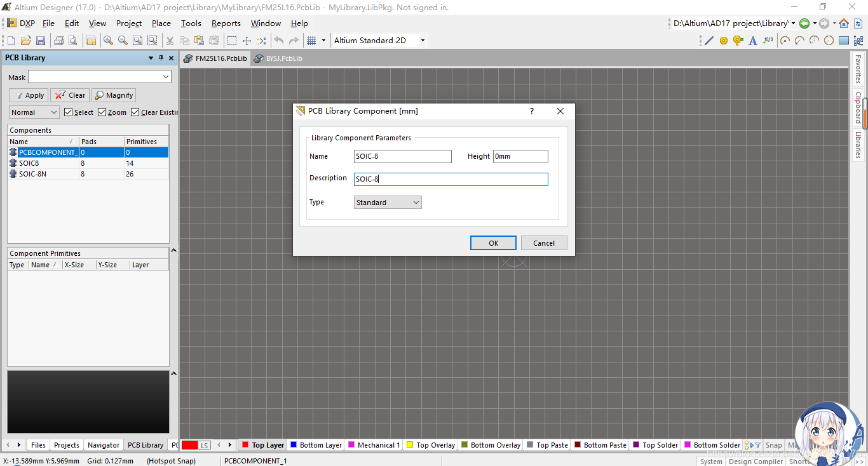Click the Place Fill rectangle icon
The image size is (868, 466).
[x=844, y=41]
